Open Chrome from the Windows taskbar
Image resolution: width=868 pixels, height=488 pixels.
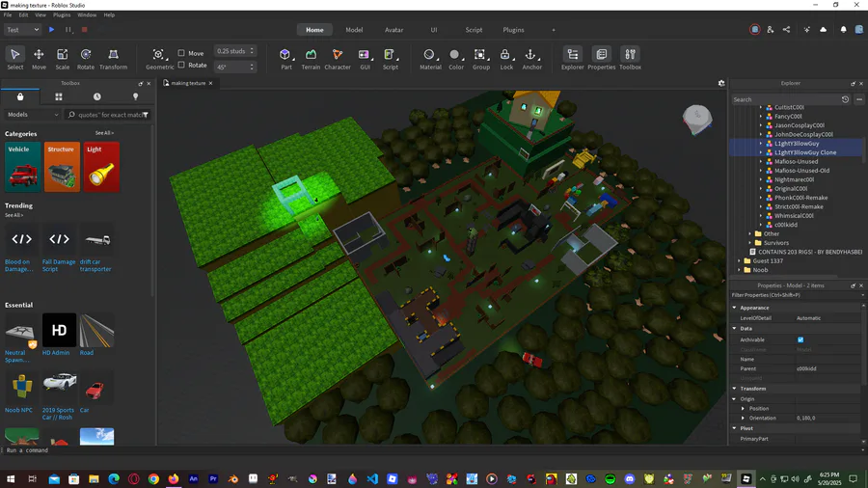[x=153, y=478]
